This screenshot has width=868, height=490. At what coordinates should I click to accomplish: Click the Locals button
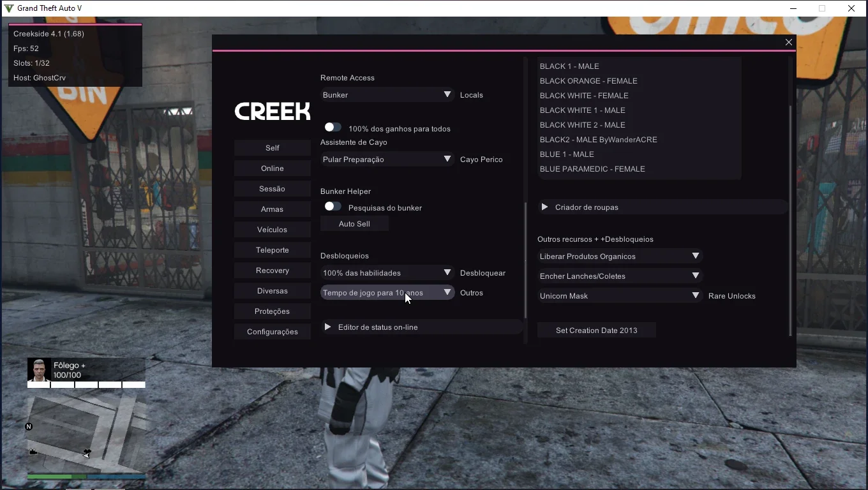472,95
